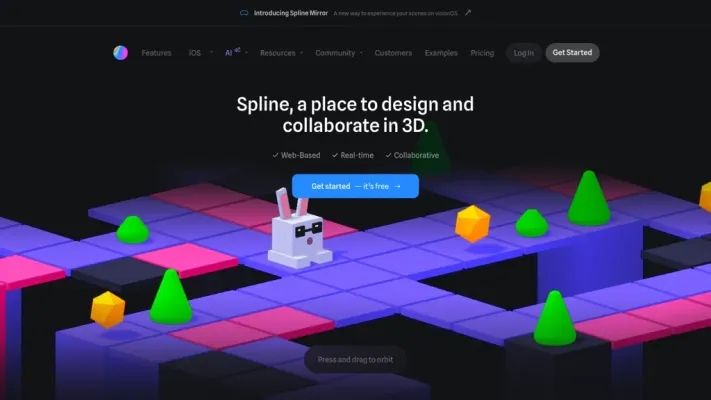Click the Get Started header button
This screenshot has width=711, height=400.
pyautogui.click(x=572, y=53)
